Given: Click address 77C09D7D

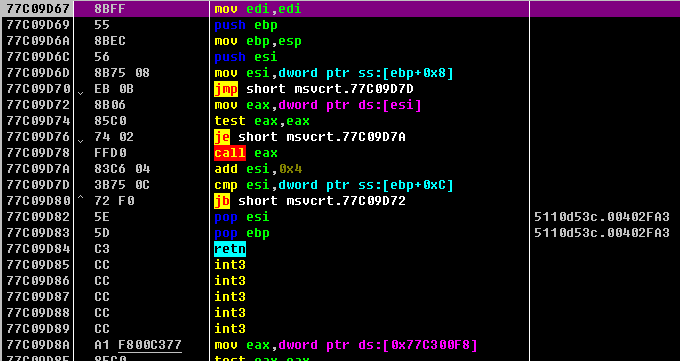Looking at the screenshot, I should tap(38, 185).
